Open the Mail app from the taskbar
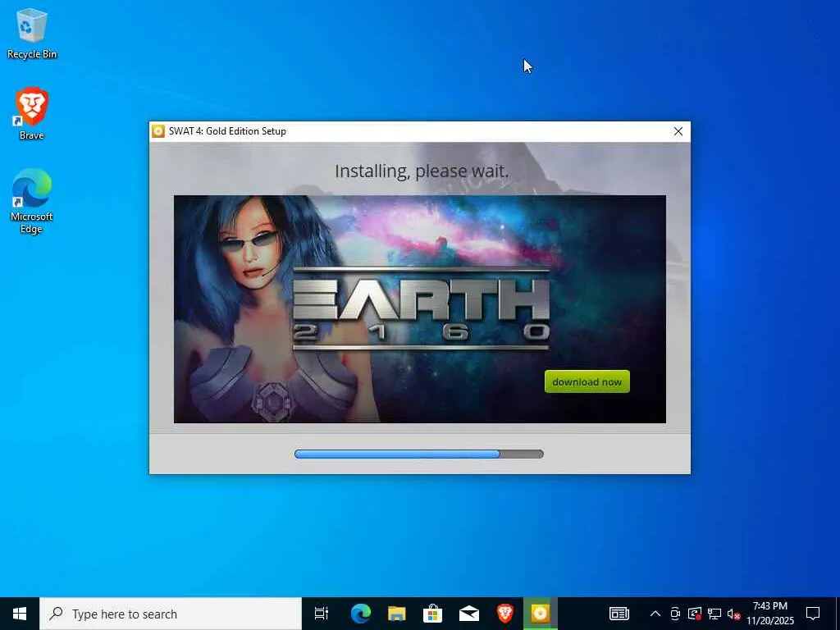The width and height of the screenshot is (840, 630). pyautogui.click(x=468, y=614)
